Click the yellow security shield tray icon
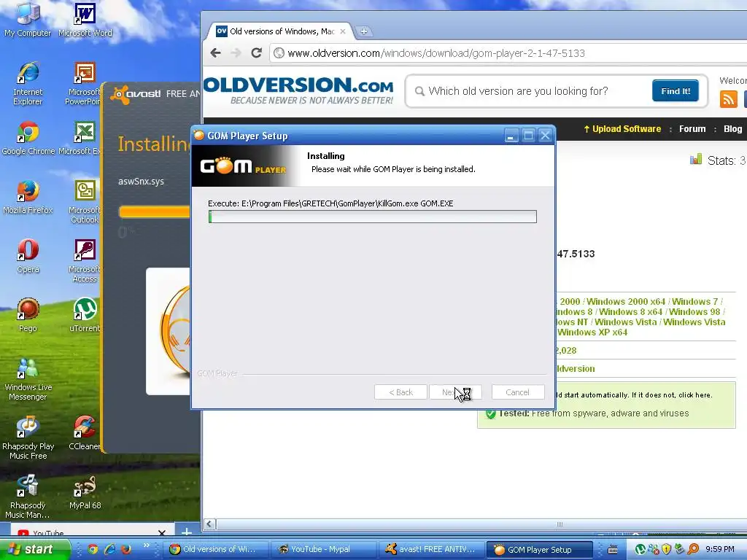747x560 pixels. pyautogui.click(x=666, y=550)
